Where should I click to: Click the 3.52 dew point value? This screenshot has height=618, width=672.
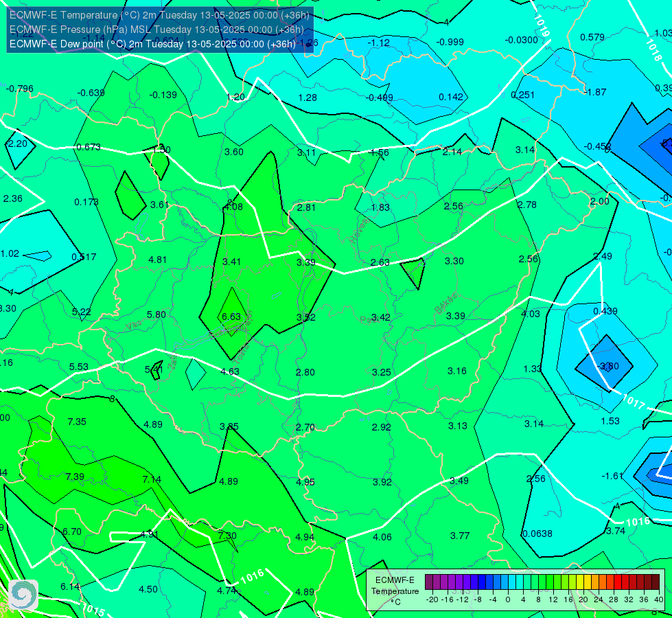[306, 317]
